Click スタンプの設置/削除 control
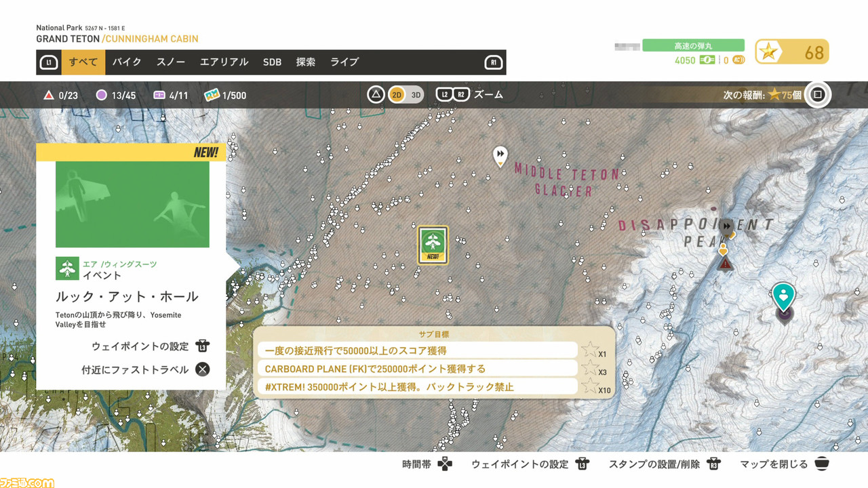This screenshot has width=868, height=488. pos(665,464)
